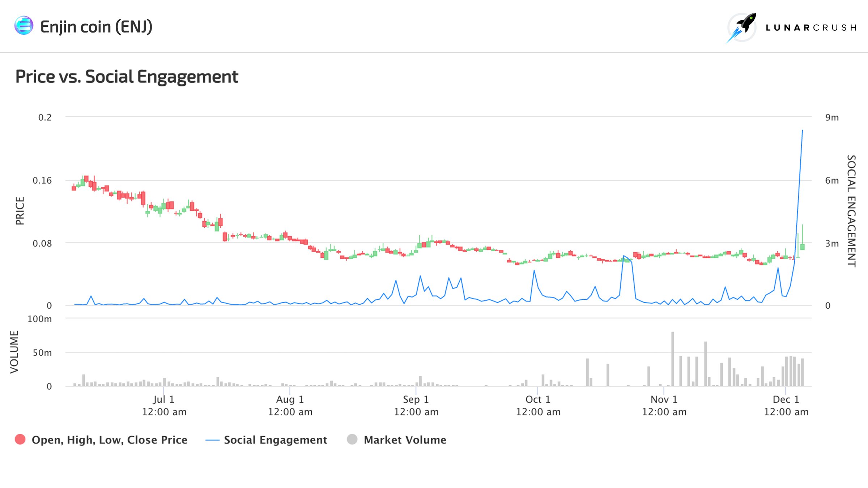Click the gray Market Volume legend dot
Screen dimensions: 868x488
pos(352,439)
